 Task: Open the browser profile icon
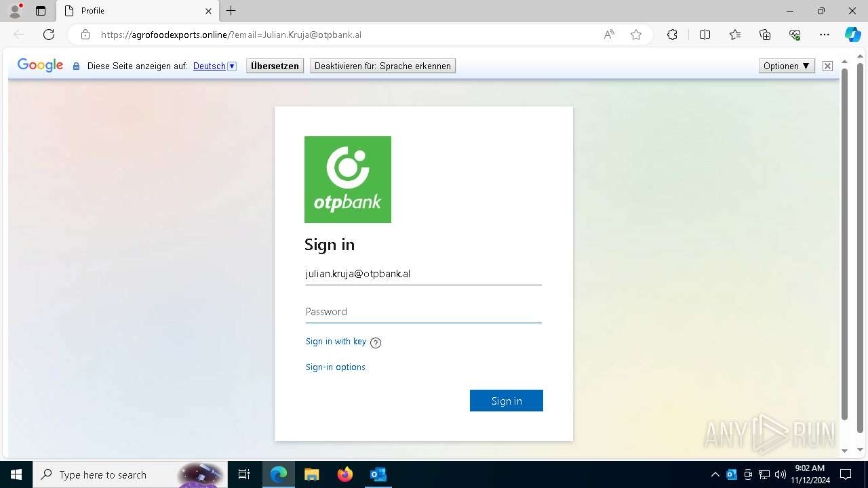15,11
